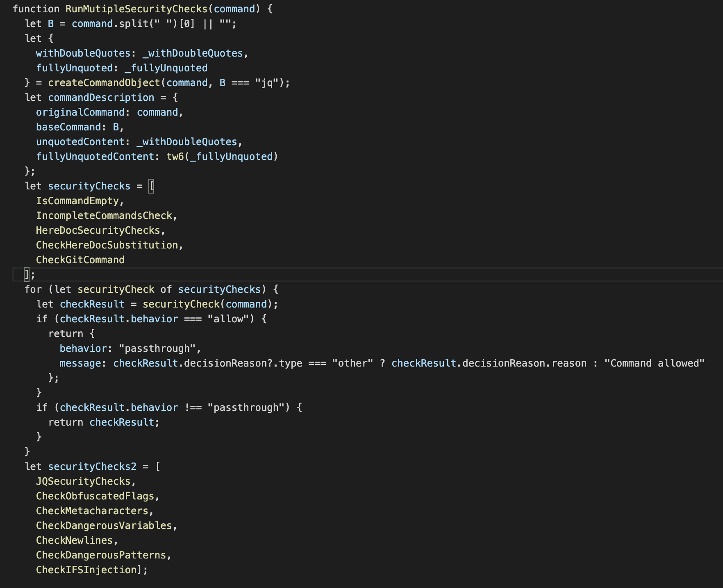
Task: Click CheckIFSInjection on the last line
Action: click(86, 570)
